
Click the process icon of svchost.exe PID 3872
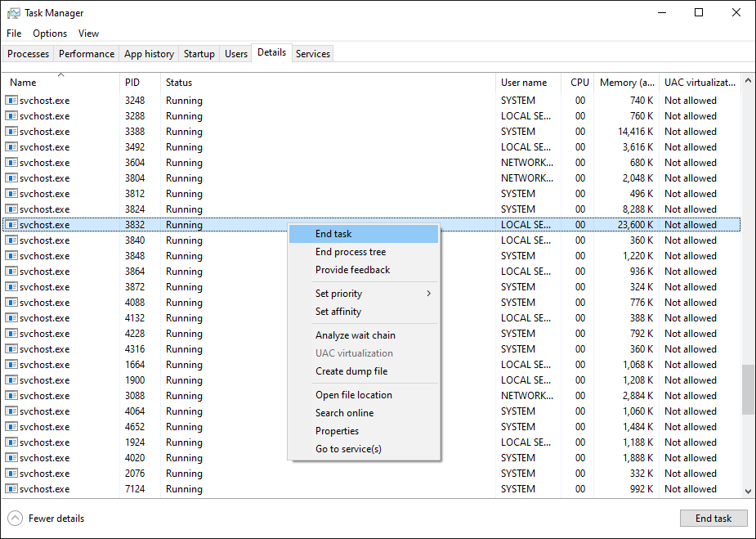(11, 286)
